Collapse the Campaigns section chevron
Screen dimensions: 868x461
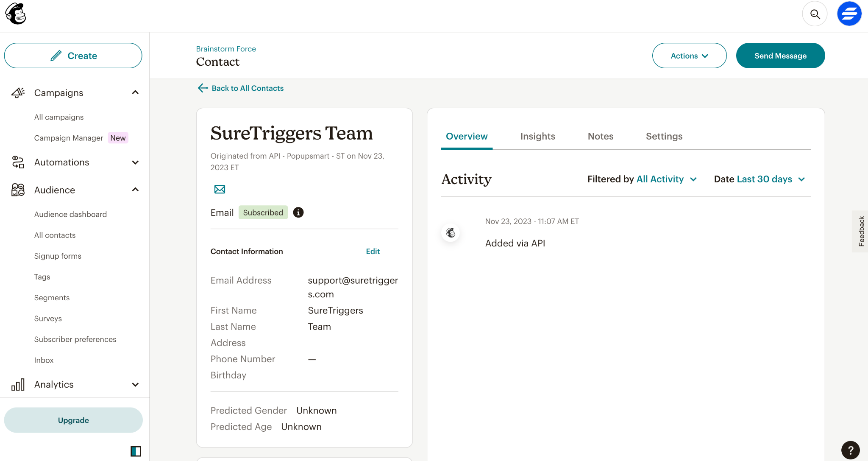click(x=135, y=92)
